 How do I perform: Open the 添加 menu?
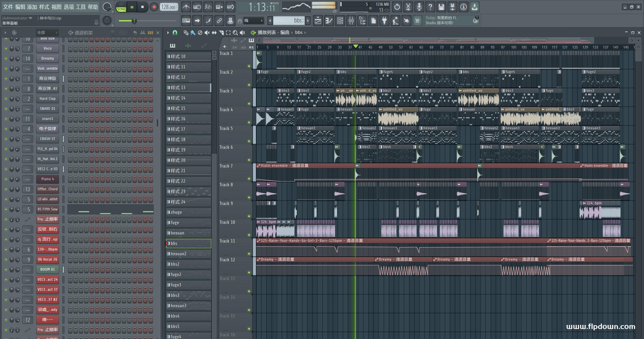tap(32, 7)
